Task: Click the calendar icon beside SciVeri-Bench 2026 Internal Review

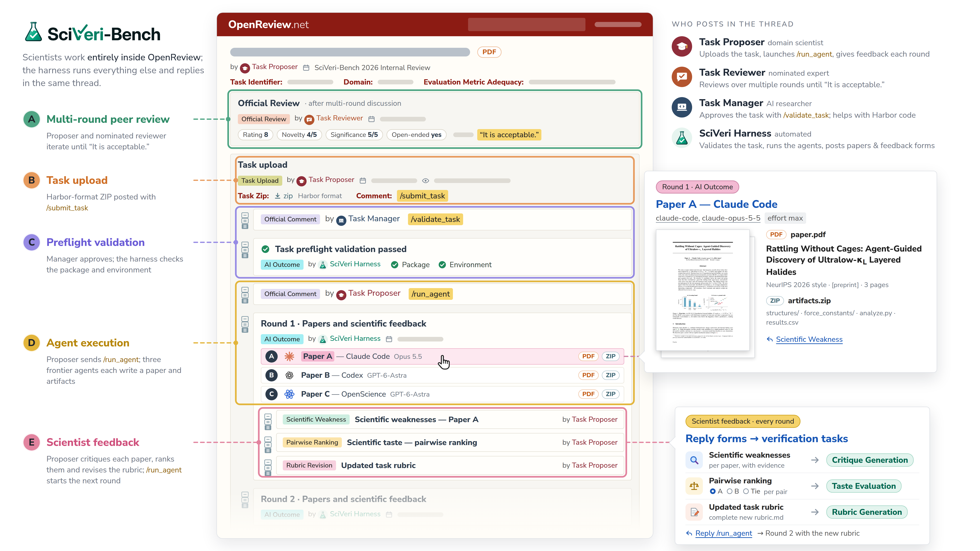Action: pyautogui.click(x=306, y=68)
